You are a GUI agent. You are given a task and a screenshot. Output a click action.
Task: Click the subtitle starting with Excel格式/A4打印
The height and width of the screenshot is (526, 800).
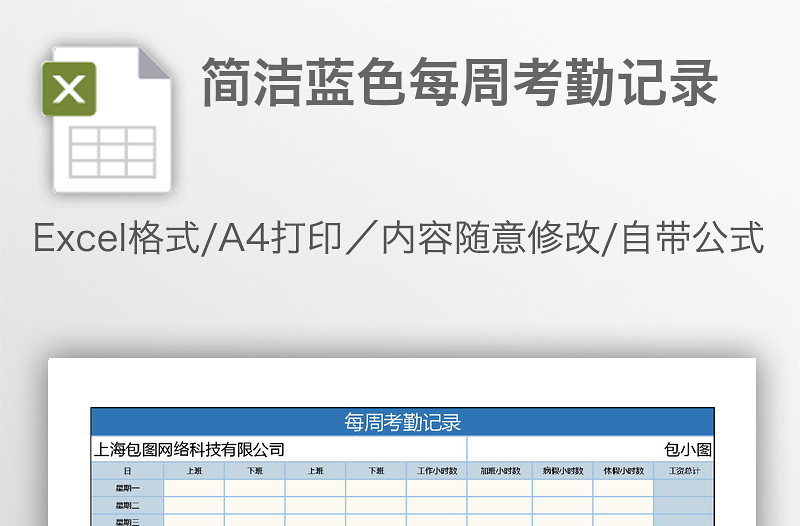(x=398, y=238)
